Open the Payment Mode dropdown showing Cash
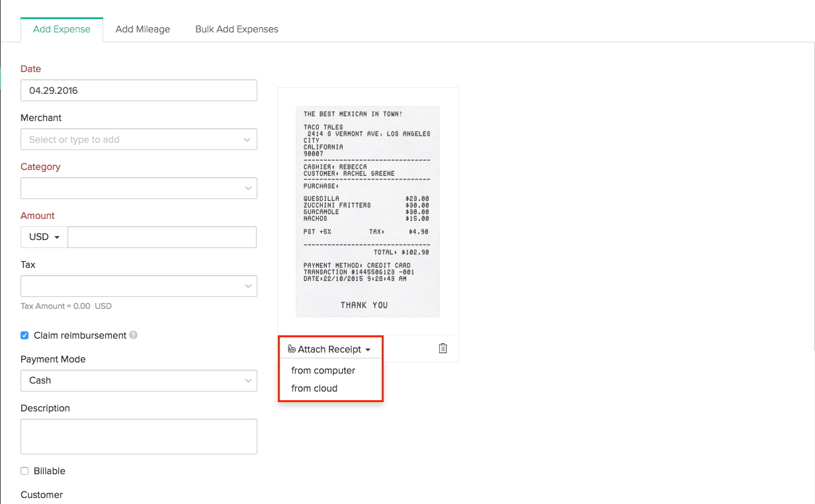The width and height of the screenshot is (815, 504). click(x=139, y=380)
